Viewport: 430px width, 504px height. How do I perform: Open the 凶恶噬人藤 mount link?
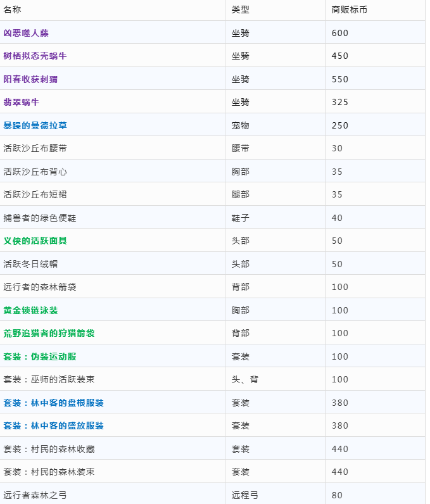click(26, 33)
